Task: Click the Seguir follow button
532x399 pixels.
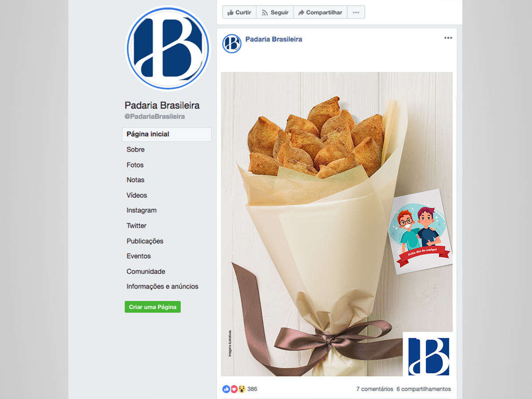Action: click(275, 12)
